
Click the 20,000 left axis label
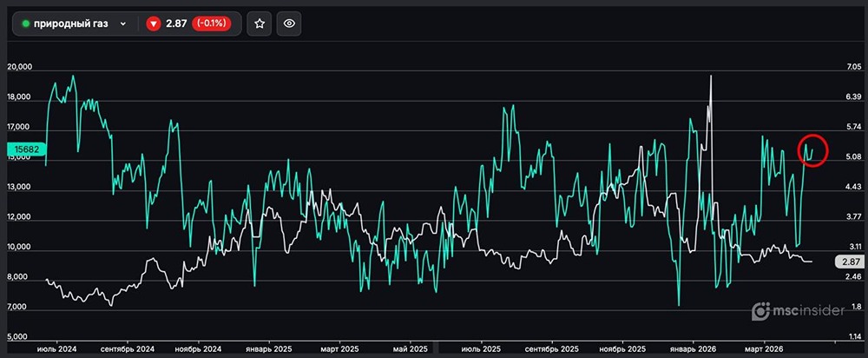pos(19,67)
